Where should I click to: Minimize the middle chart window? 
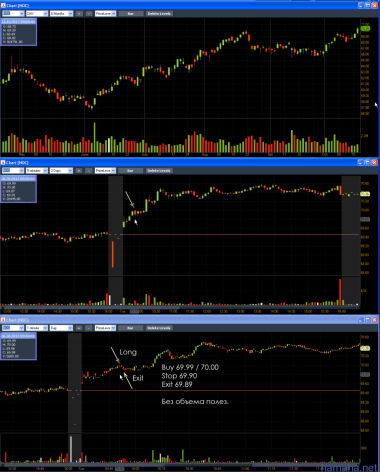pyautogui.click(x=361, y=162)
